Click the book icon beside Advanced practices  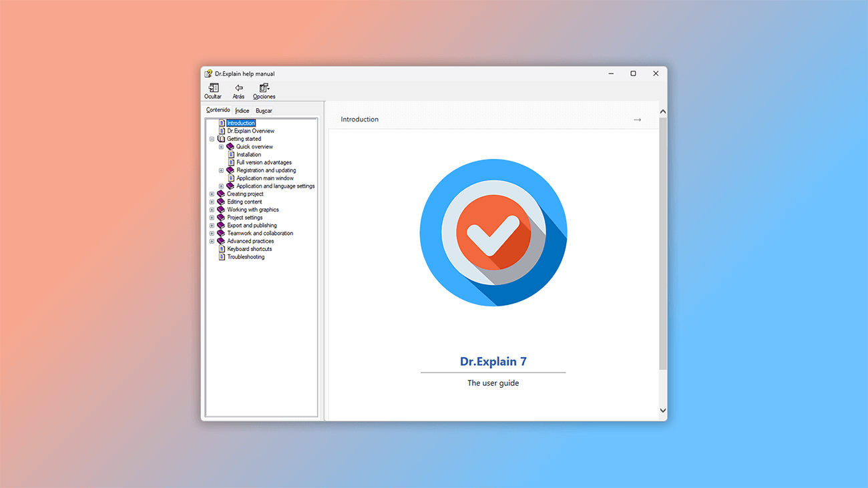point(221,241)
